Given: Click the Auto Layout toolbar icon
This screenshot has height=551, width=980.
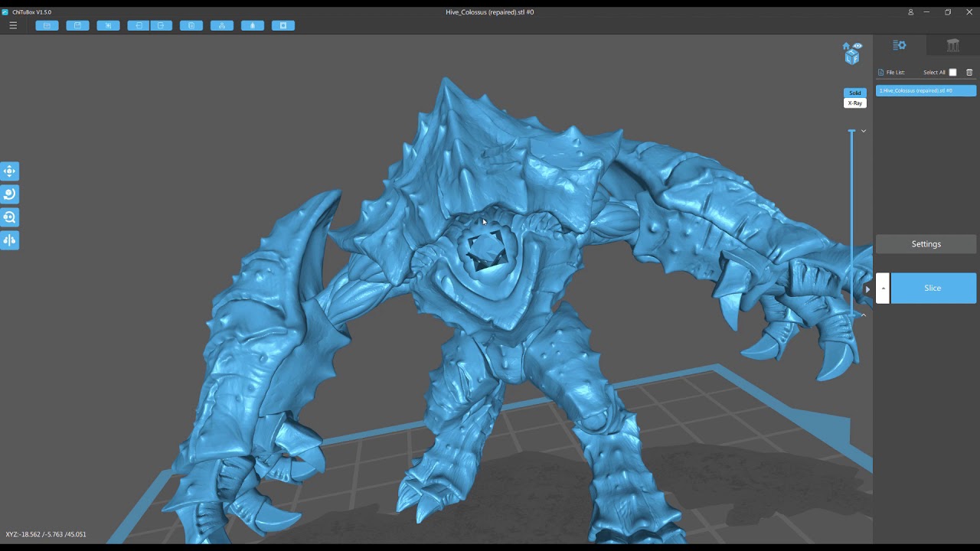Looking at the screenshot, I should coord(222,25).
